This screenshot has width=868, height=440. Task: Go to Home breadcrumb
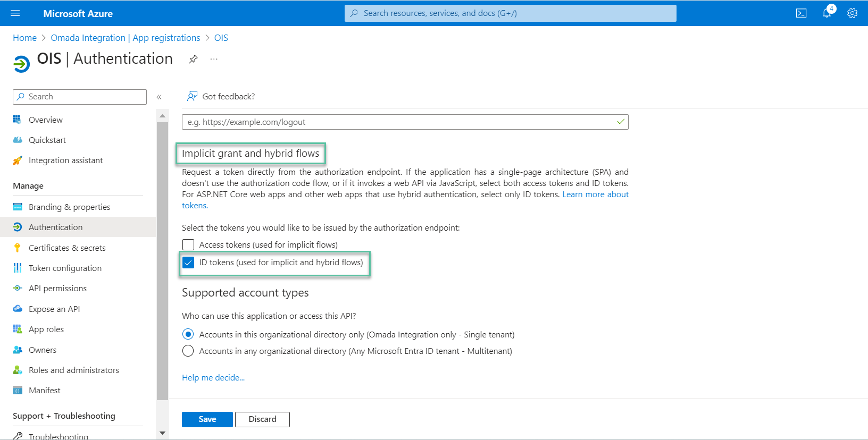24,38
